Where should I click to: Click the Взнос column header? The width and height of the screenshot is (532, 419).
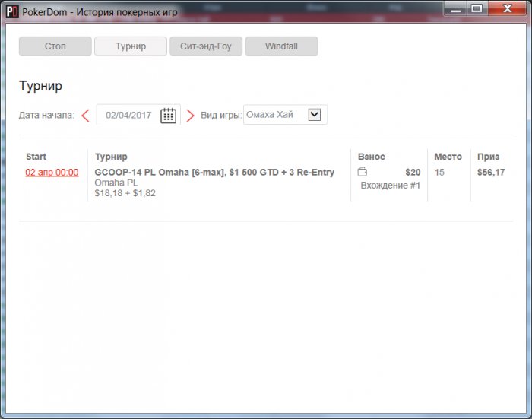click(x=372, y=157)
